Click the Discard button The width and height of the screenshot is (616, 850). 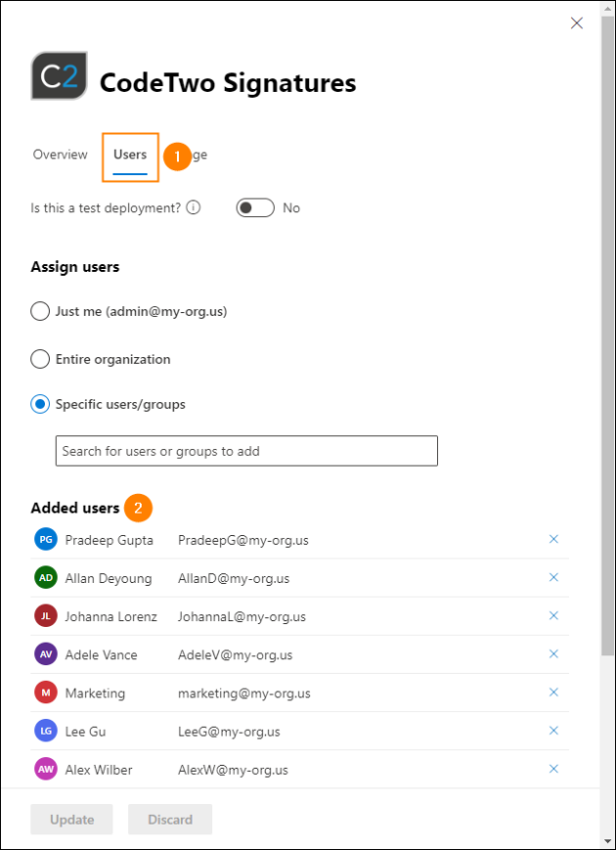(170, 819)
